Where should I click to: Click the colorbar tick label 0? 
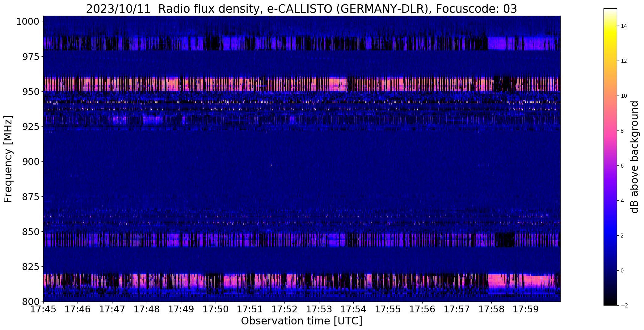tap(622, 271)
